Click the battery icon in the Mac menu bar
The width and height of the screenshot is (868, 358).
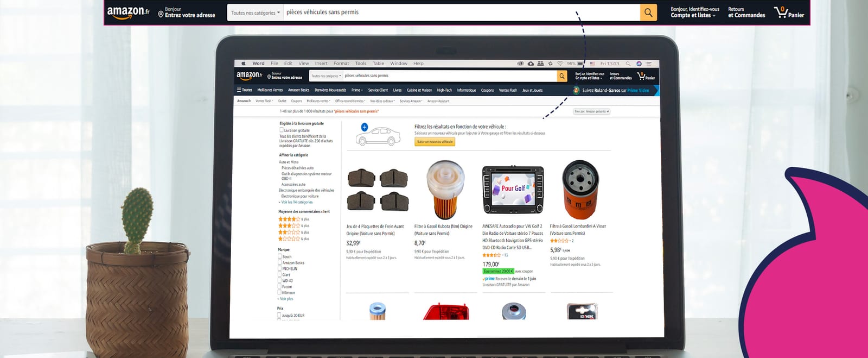coord(580,64)
